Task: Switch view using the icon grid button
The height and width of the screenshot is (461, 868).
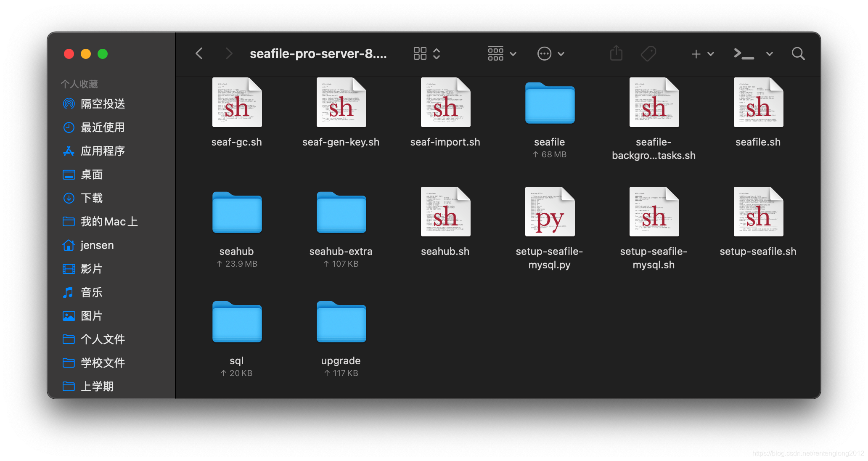Action: click(426, 53)
